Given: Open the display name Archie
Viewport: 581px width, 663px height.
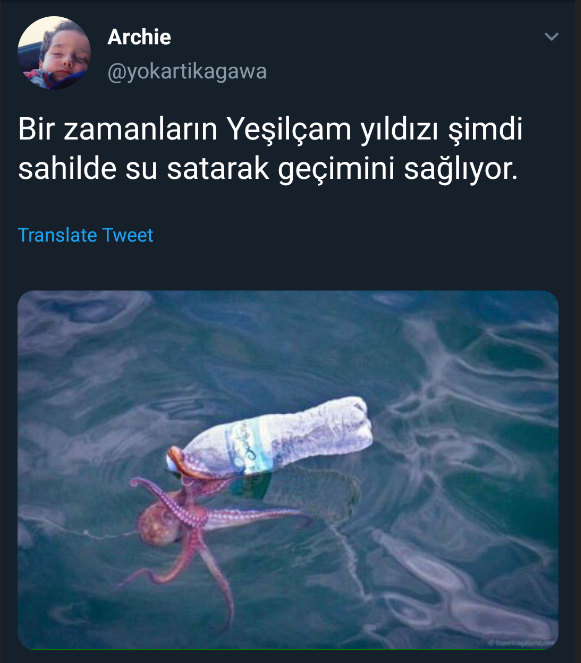Looking at the screenshot, I should 139,37.
